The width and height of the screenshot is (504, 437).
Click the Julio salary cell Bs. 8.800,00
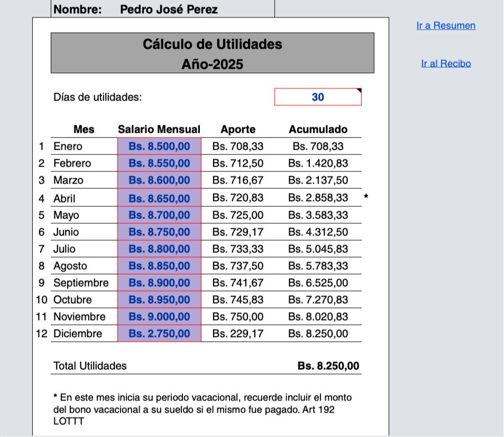[x=159, y=249]
